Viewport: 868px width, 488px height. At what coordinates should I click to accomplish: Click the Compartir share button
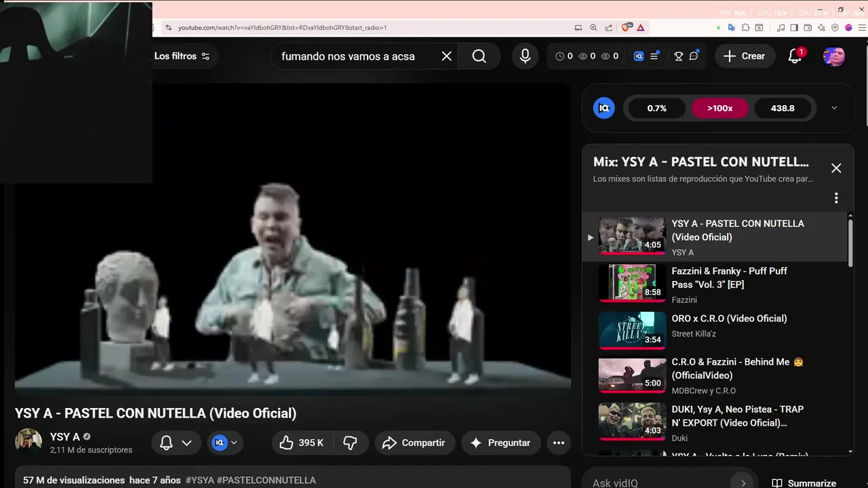pyautogui.click(x=414, y=443)
